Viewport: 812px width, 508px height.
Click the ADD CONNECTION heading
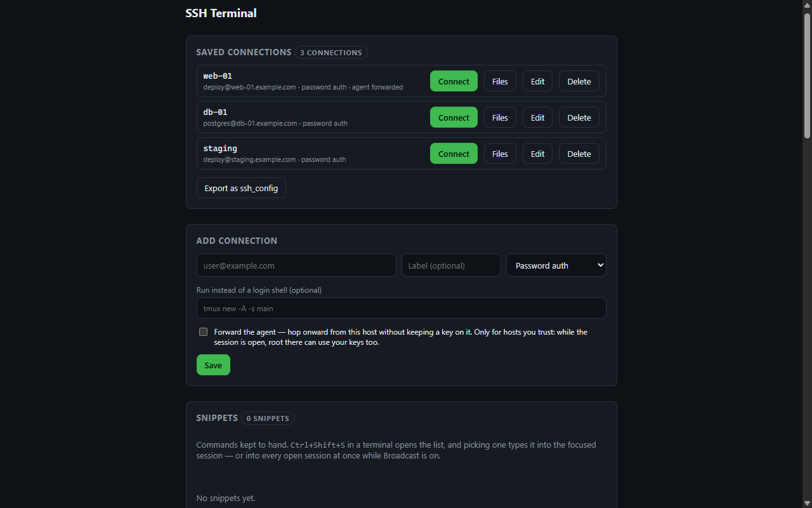(x=237, y=241)
